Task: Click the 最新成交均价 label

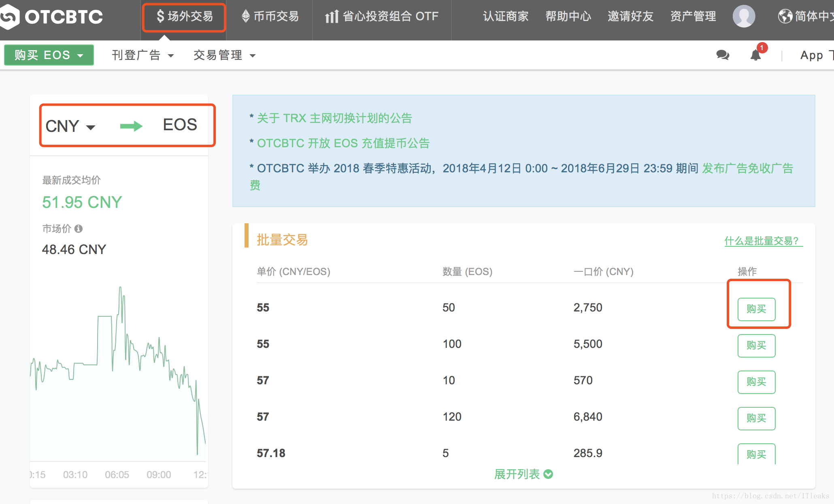Action: pos(71,180)
